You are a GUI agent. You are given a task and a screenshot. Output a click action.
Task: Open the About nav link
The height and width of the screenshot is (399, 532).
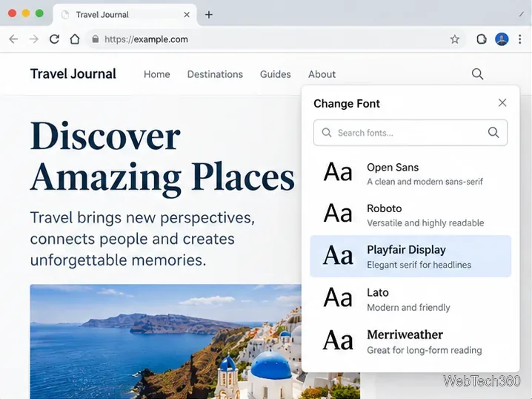coord(322,74)
